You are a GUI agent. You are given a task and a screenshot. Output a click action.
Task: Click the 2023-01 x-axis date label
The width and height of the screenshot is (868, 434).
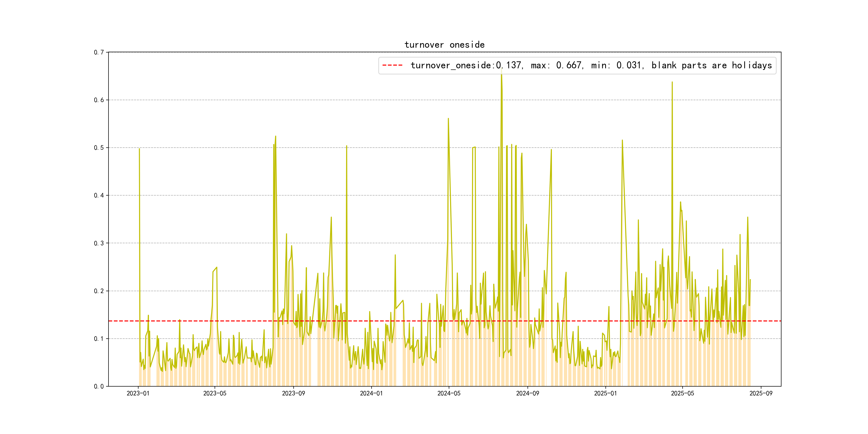click(x=138, y=394)
